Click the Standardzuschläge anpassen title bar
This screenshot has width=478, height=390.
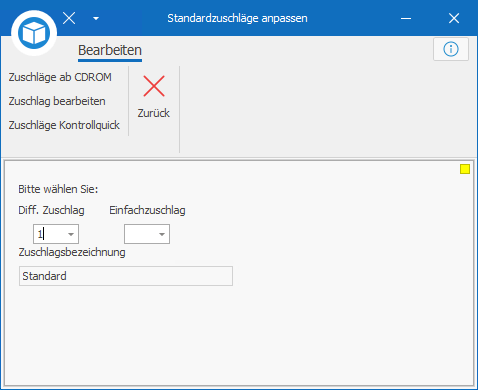(x=237, y=18)
